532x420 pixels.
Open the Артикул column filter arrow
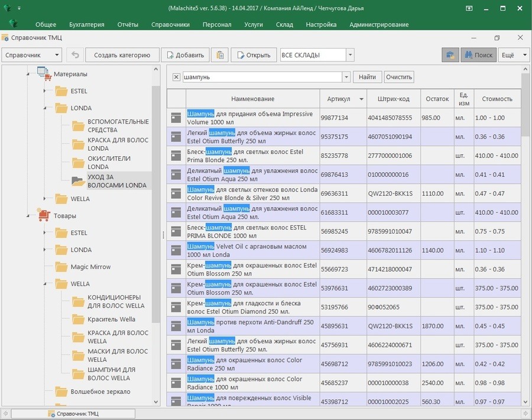(x=361, y=99)
